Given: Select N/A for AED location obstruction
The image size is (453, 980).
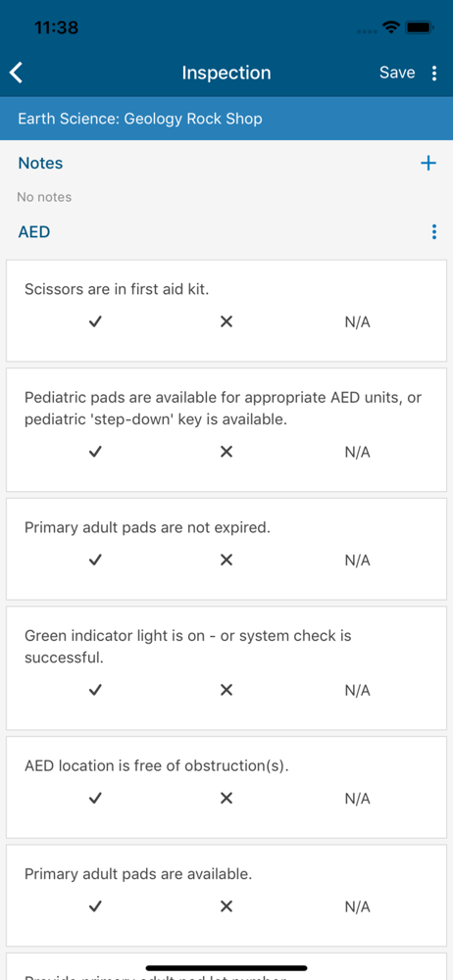Looking at the screenshot, I should point(357,799).
